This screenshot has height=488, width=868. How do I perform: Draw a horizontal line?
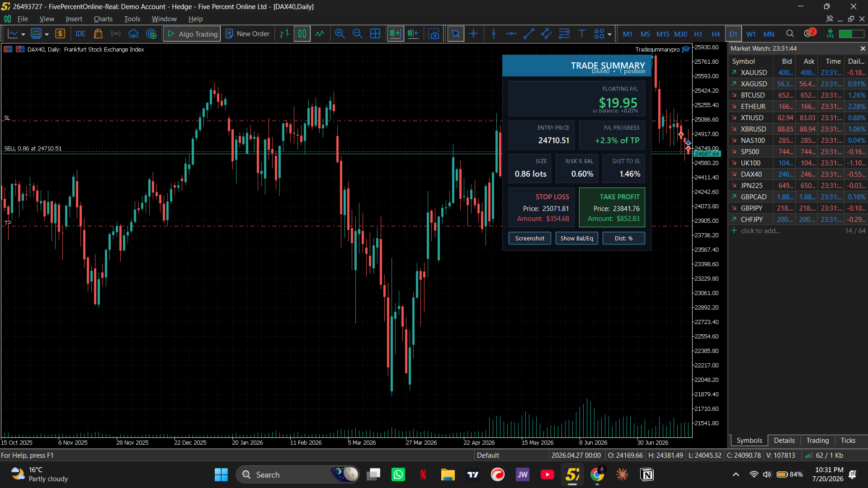(x=511, y=34)
